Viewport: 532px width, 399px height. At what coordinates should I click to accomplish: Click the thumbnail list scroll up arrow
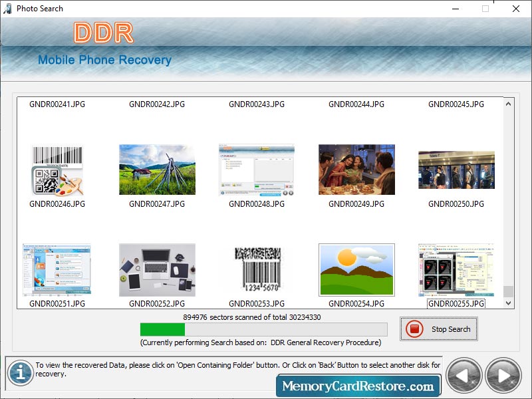pyautogui.click(x=508, y=104)
